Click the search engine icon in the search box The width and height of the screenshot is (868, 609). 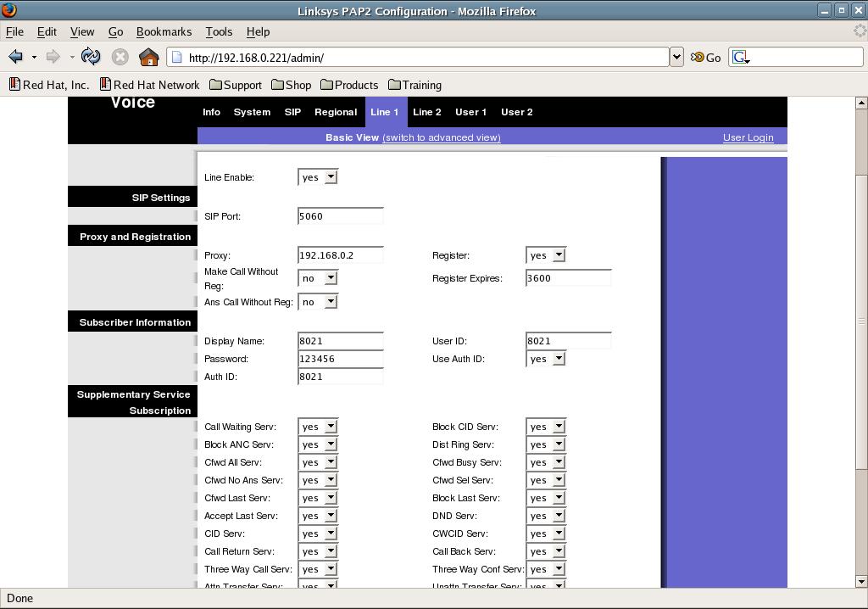[x=740, y=57]
